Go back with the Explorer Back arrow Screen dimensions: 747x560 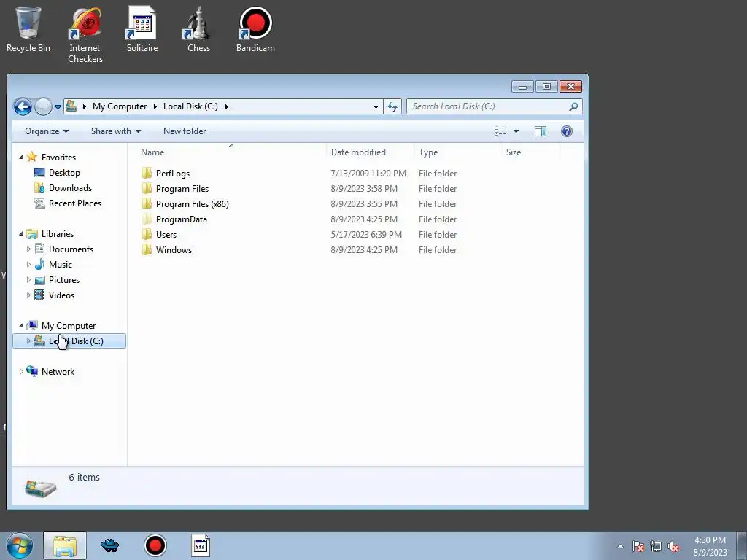coord(23,106)
